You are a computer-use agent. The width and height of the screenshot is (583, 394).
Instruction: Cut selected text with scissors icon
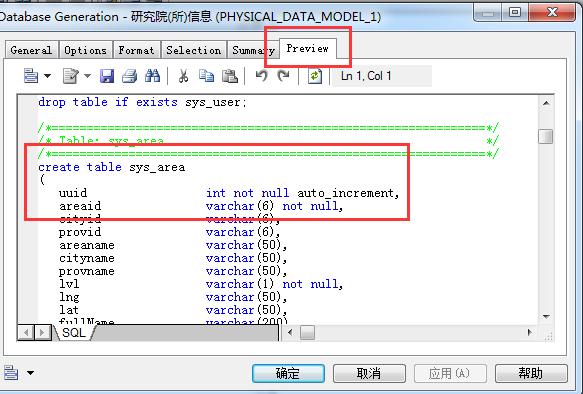(x=183, y=76)
